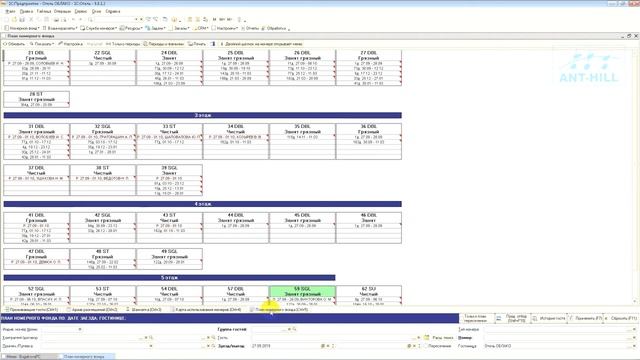Click into the Гость input field

click(x=334, y=338)
